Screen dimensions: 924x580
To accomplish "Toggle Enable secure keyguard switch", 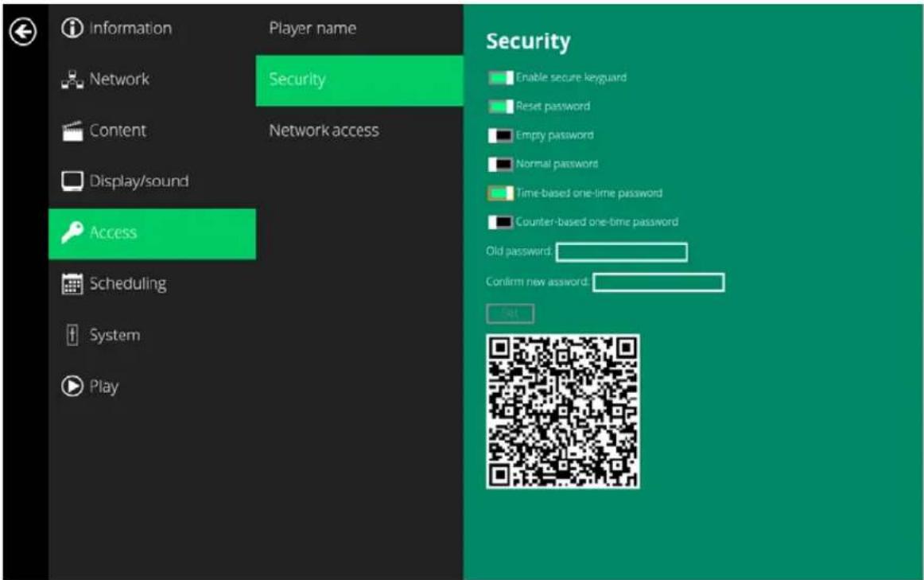I will pyautogui.click(x=500, y=78).
